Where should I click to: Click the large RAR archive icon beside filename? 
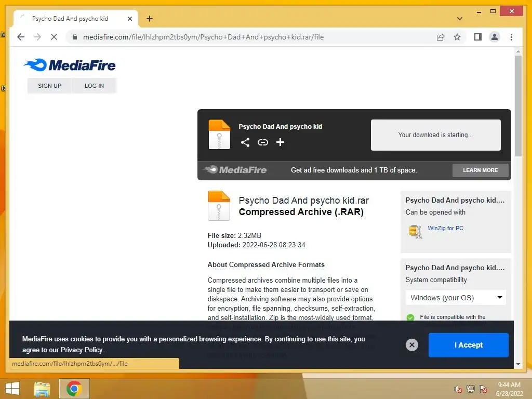pos(219,206)
